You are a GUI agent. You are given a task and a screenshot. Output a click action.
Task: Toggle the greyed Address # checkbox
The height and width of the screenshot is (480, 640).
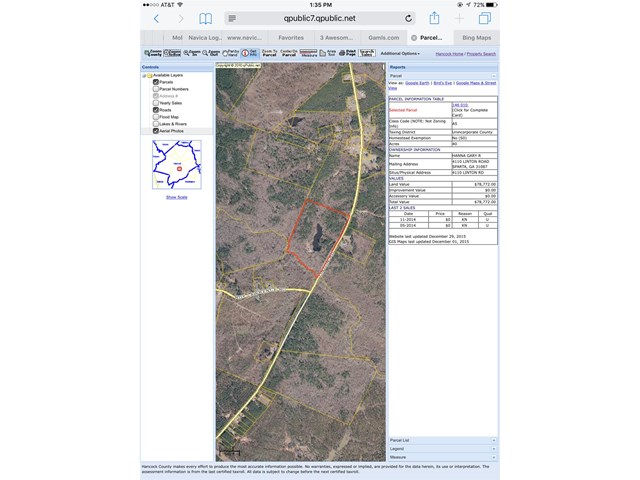point(156,96)
